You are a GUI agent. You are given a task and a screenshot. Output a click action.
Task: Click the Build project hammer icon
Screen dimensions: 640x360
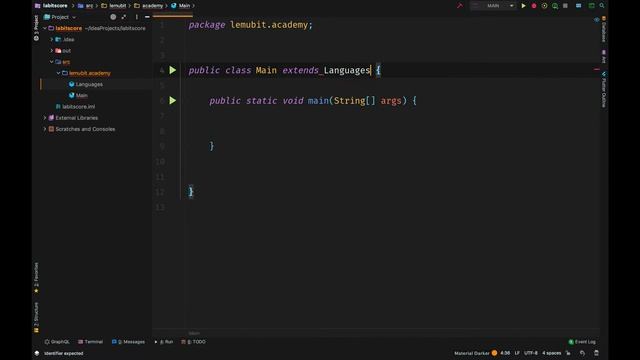460,6
